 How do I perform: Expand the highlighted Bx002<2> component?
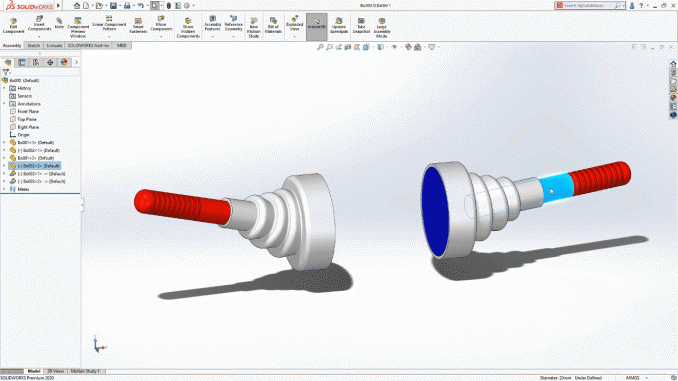pos(5,166)
